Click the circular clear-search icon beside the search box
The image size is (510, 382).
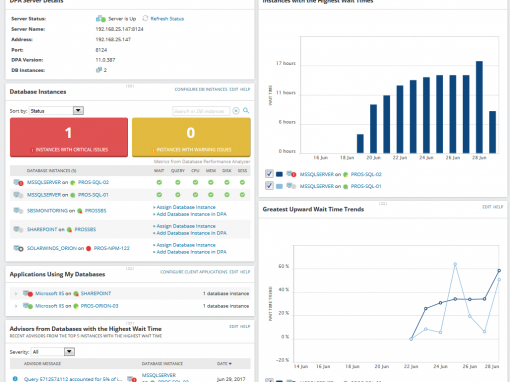236,111
